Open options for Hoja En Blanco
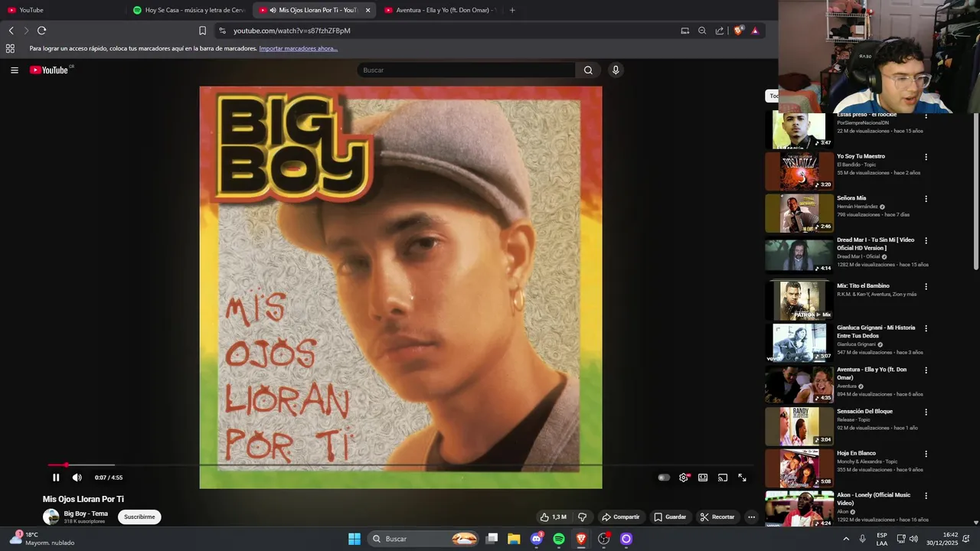The image size is (980, 551). pyautogui.click(x=926, y=454)
